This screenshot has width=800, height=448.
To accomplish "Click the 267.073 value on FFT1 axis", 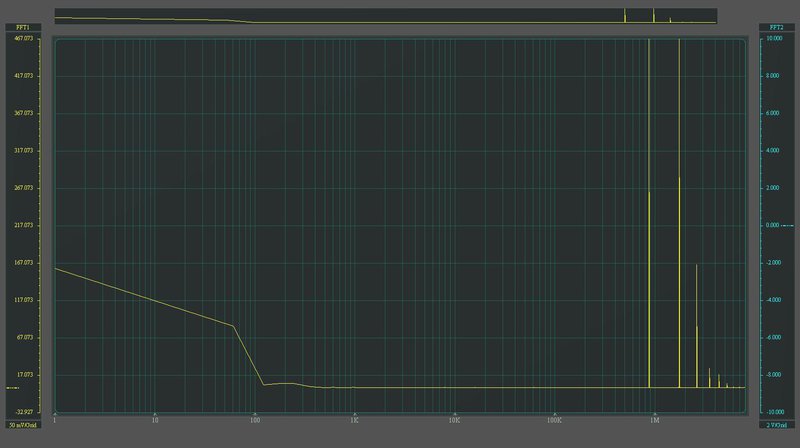I will pyautogui.click(x=25, y=188).
